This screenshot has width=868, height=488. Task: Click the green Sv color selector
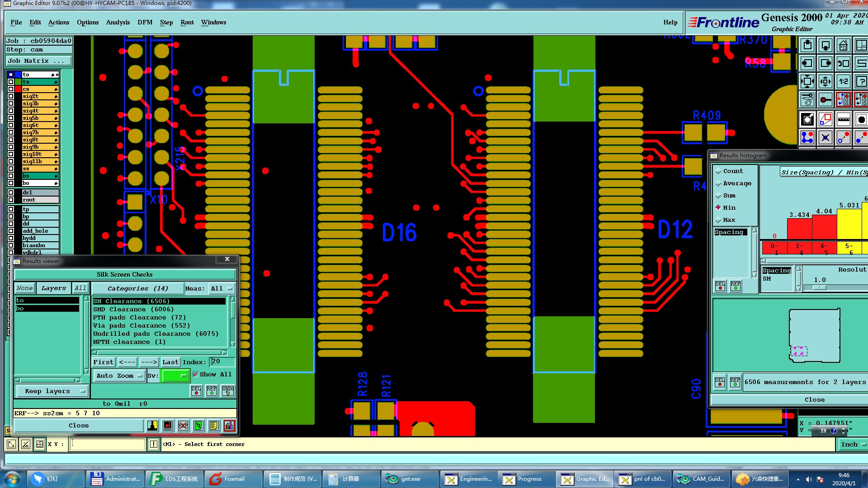175,376
